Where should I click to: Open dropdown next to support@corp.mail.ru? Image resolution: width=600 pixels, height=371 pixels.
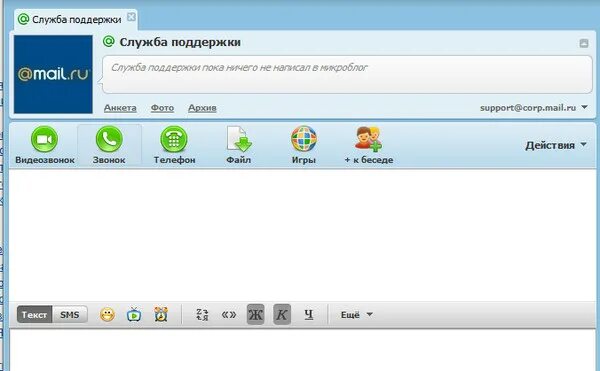tap(584, 107)
